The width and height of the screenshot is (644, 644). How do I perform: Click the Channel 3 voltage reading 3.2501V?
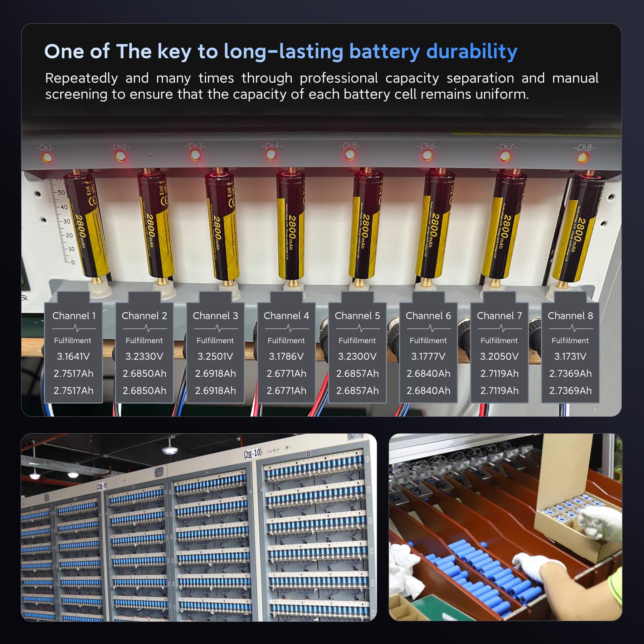(x=215, y=356)
